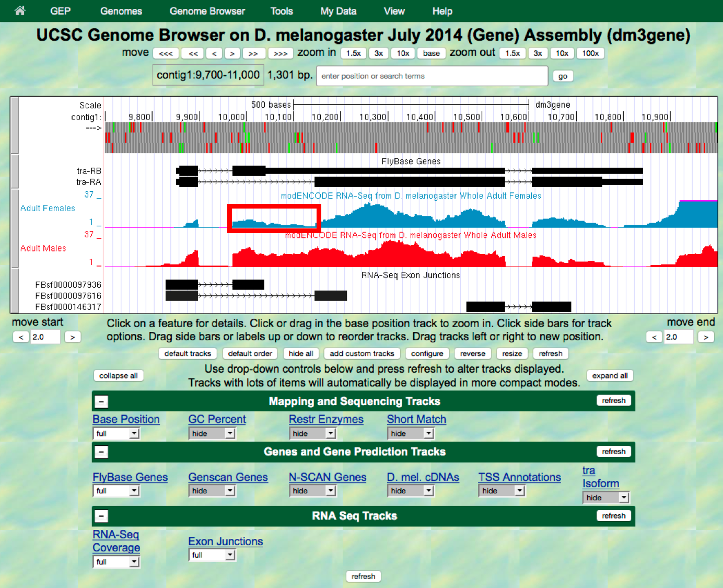Click refresh button beside resize

click(x=551, y=354)
